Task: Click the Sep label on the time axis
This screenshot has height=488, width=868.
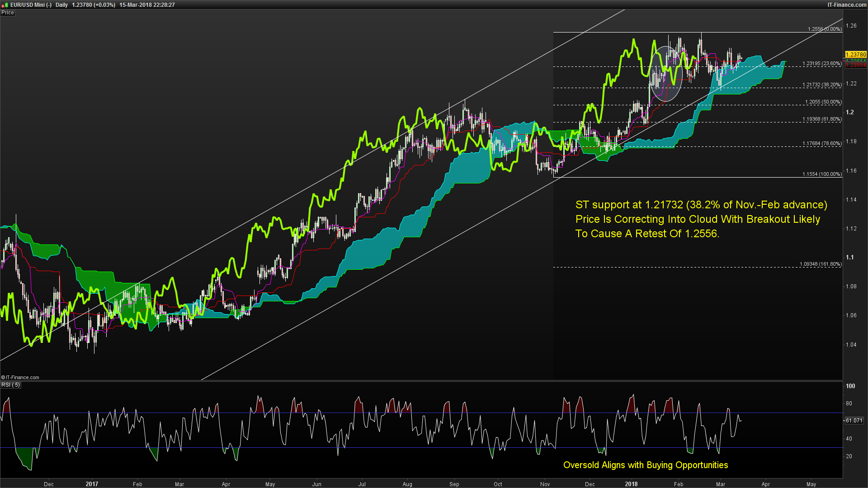Action: (454, 484)
